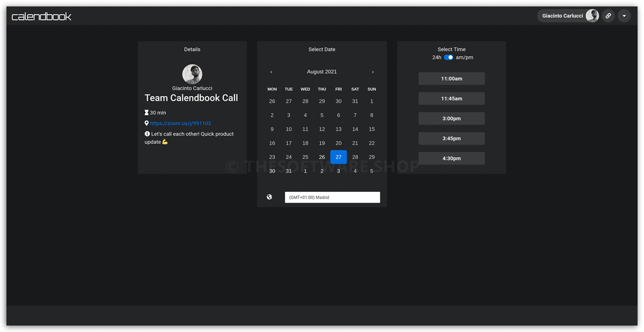
Task: Expand the account menu caret in the header
Action: [x=624, y=16]
